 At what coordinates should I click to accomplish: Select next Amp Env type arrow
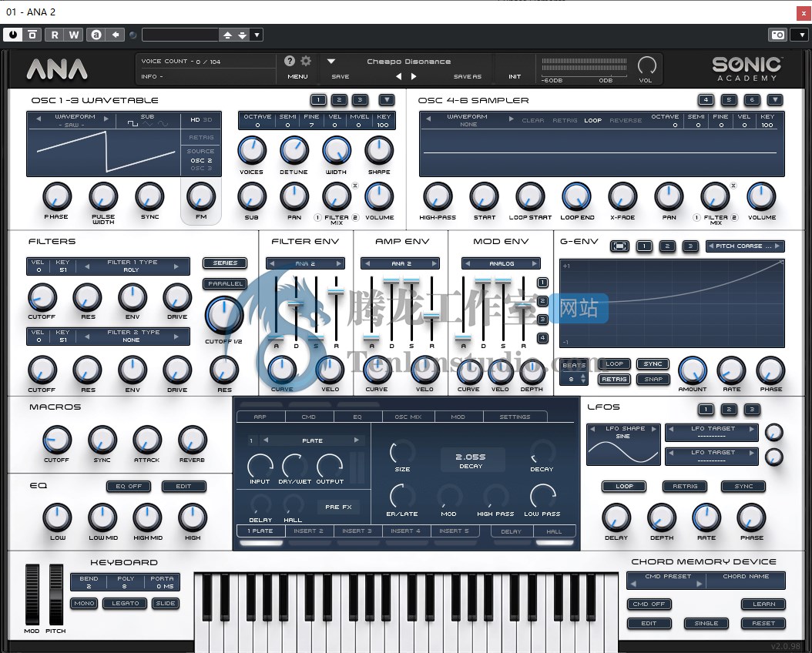point(434,263)
